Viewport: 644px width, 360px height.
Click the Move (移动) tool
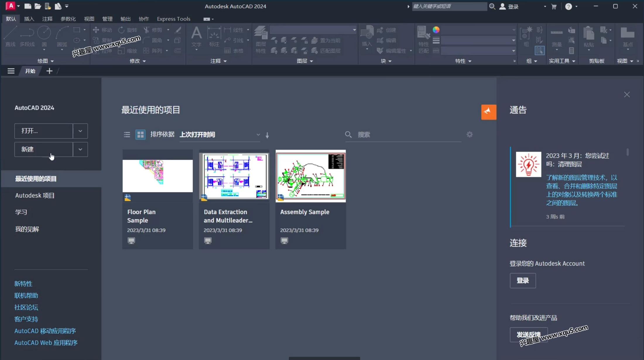[102, 30]
